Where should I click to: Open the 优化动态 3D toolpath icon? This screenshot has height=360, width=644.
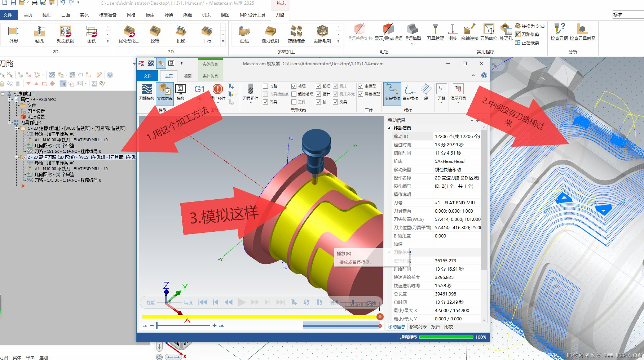[129, 35]
